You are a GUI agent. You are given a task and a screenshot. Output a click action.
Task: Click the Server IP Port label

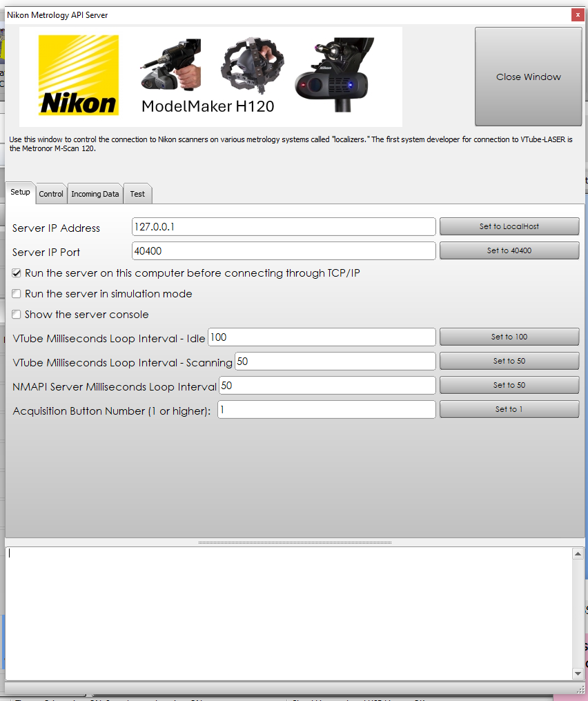(x=46, y=252)
